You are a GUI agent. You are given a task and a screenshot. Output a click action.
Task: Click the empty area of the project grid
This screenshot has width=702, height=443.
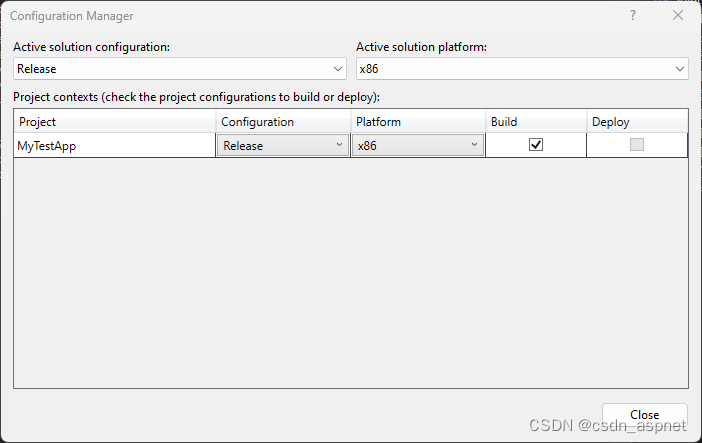350,272
